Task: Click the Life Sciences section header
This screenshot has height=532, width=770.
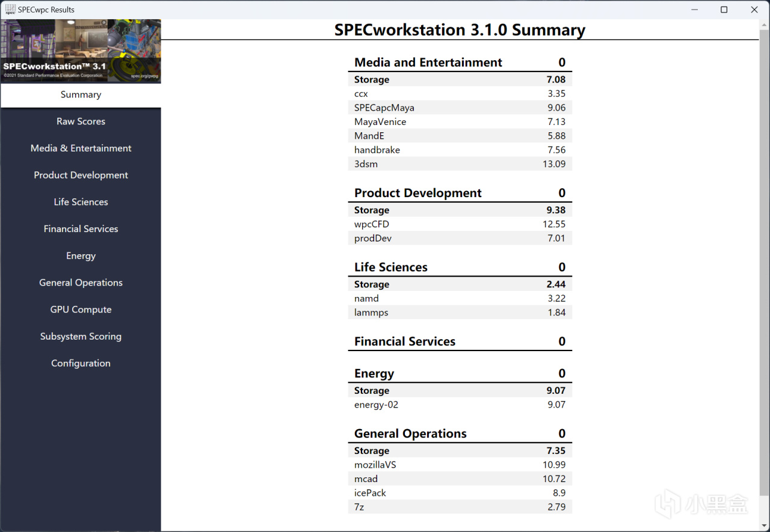Action: coord(460,268)
